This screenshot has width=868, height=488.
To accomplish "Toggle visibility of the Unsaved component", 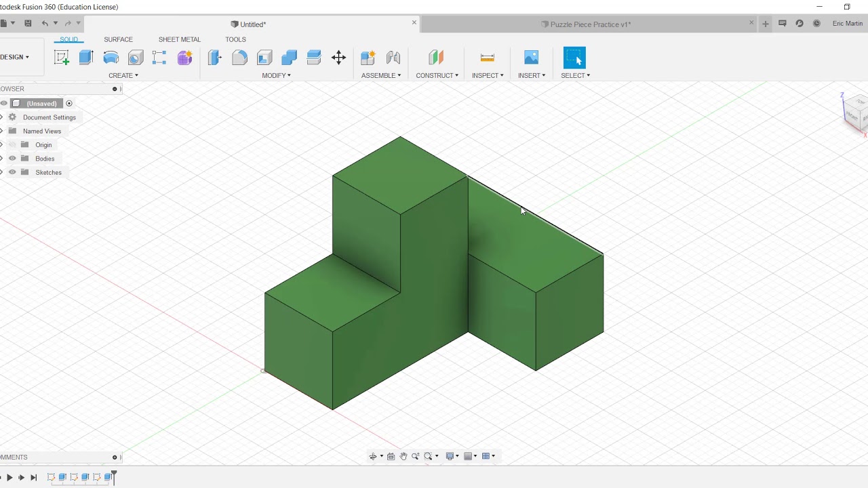I will click(x=4, y=103).
